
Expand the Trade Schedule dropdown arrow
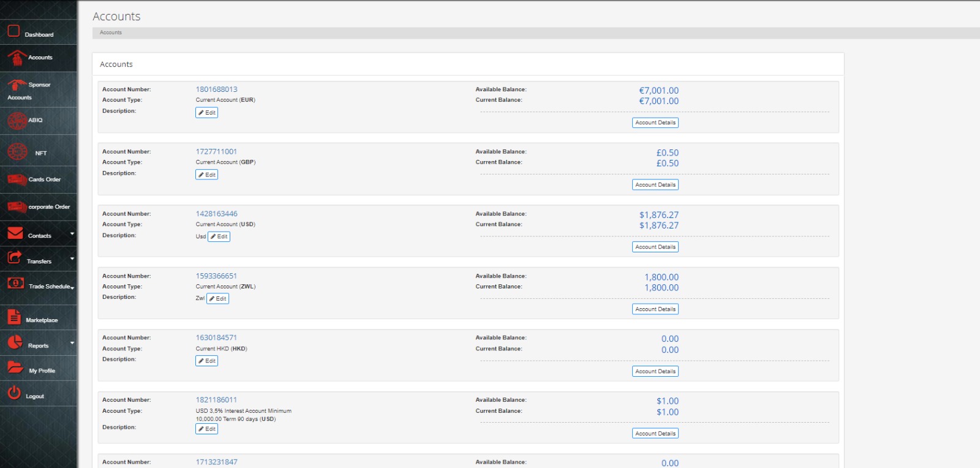[x=72, y=287]
